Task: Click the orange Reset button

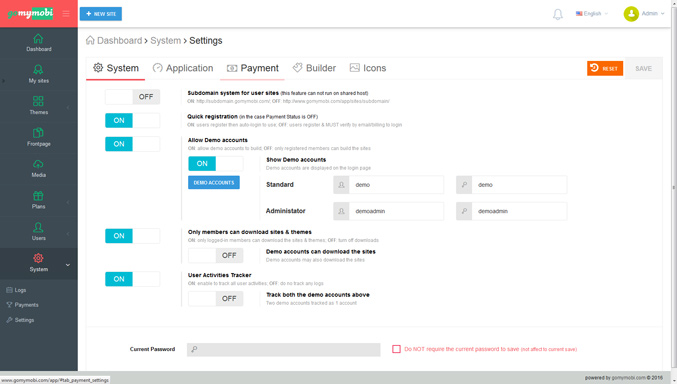Action: [x=605, y=68]
